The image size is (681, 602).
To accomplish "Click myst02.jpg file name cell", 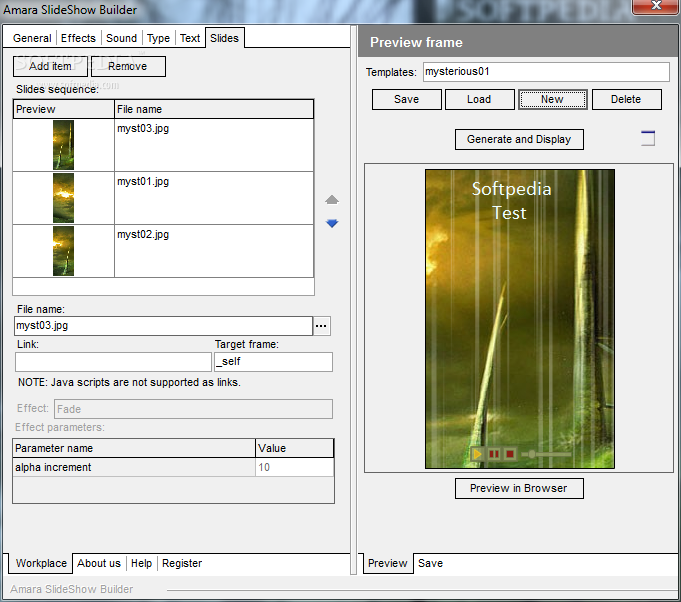I will (214, 251).
